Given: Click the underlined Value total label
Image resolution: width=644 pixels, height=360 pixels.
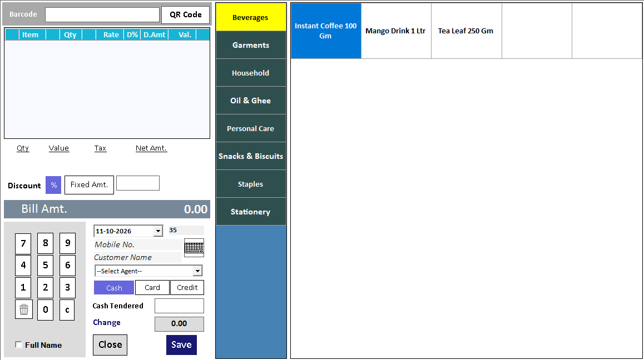Looking at the screenshot, I should [x=59, y=148].
